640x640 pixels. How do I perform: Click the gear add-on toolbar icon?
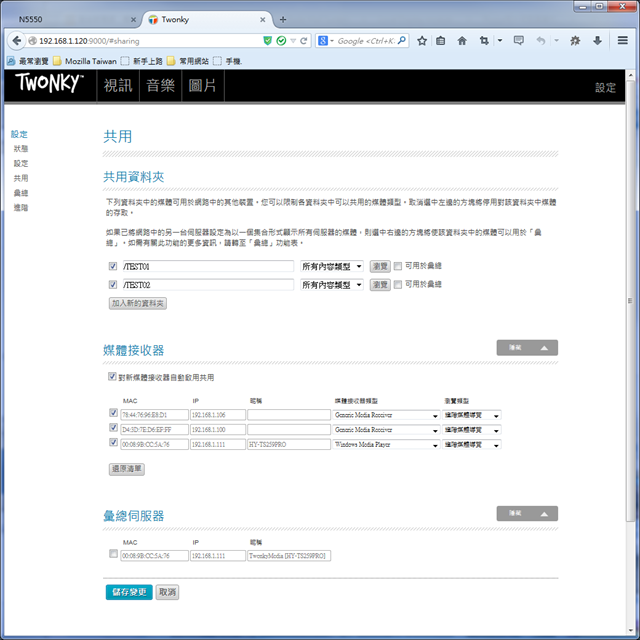click(575, 41)
